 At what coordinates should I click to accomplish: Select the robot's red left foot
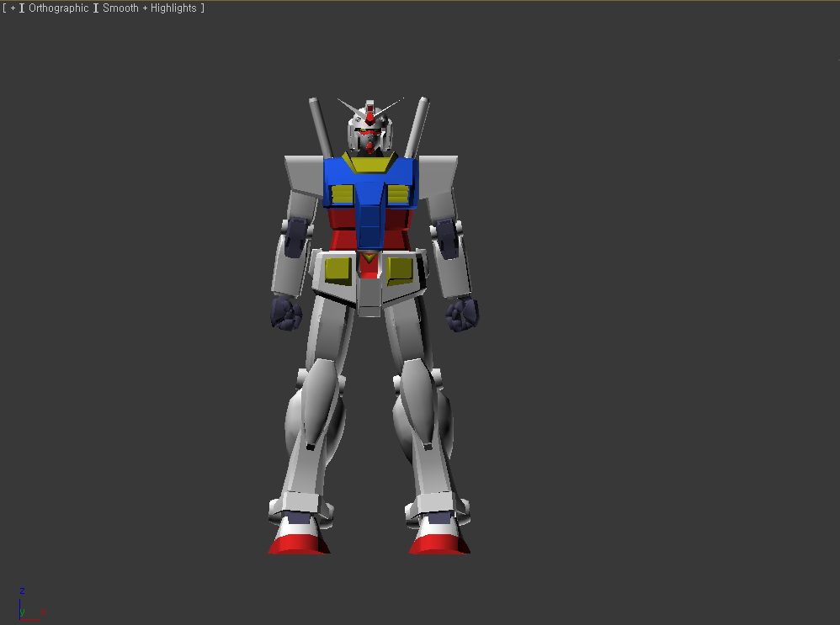(299, 543)
